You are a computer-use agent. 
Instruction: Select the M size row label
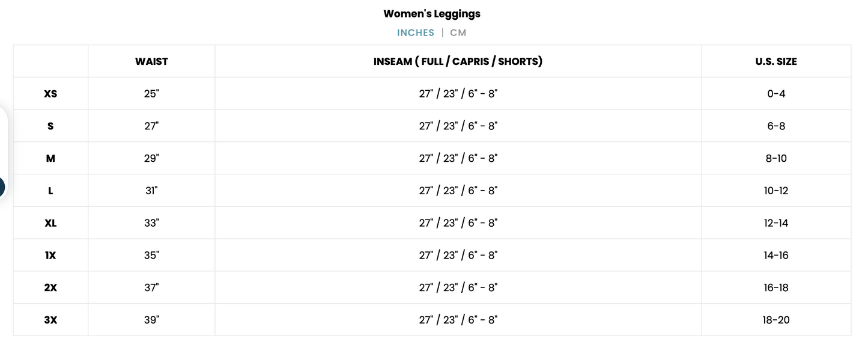point(50,158)
